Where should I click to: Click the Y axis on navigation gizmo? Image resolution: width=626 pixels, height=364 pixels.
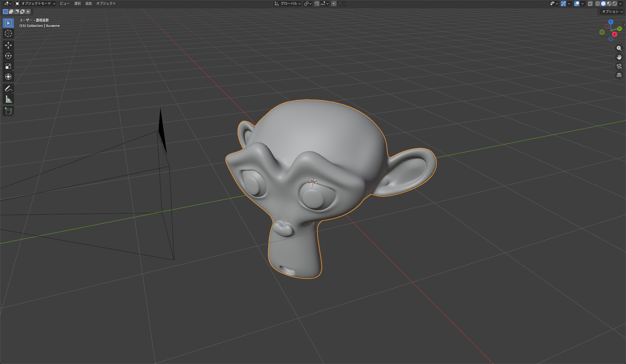tap(619, 29)
